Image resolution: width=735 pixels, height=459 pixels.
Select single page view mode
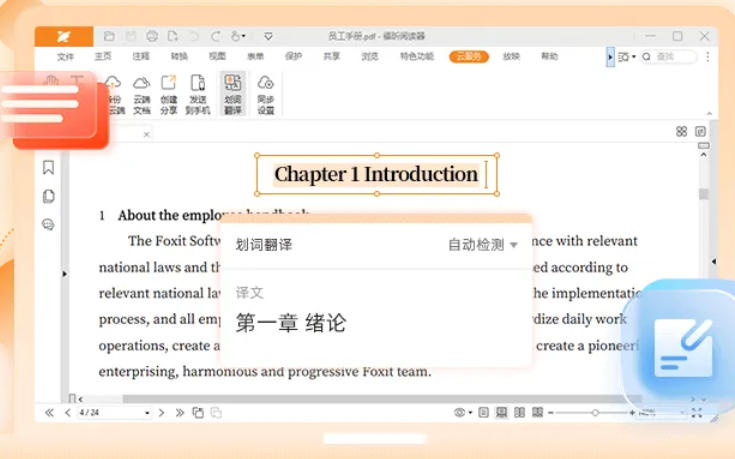(483, 413)
